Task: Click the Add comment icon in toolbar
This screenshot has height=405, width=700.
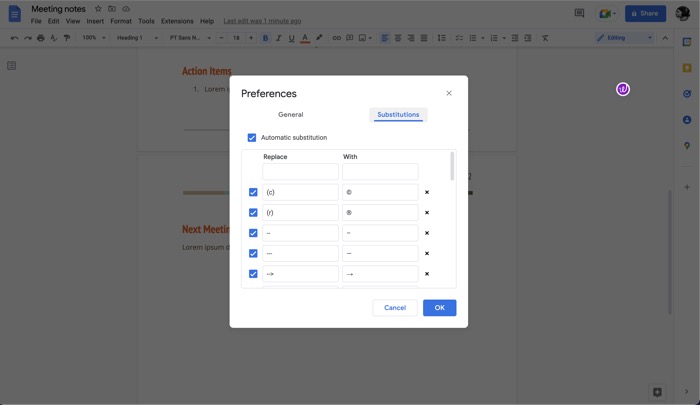Action: [x=350, y=38]
